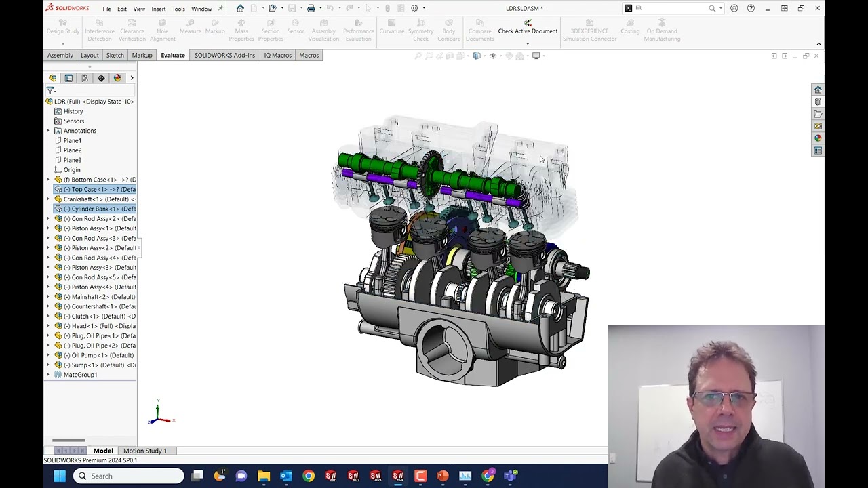Switch to the Assembly ribbon tab
Viewport: 868px width, 488px height.
(60, 55)
